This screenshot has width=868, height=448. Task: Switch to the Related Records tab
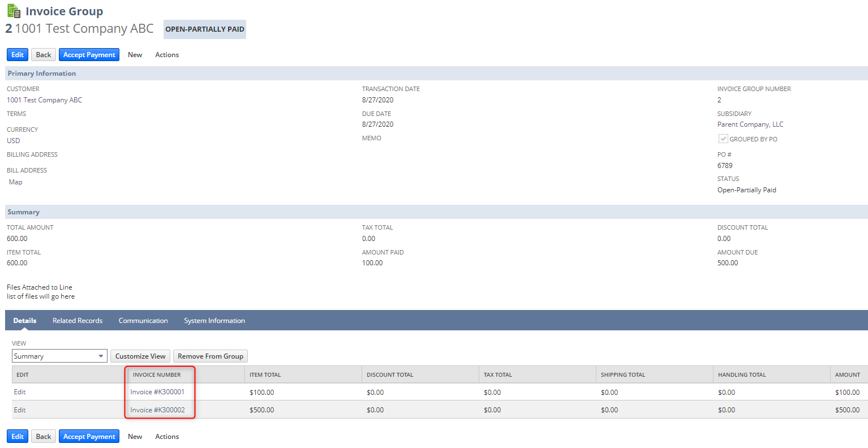[78, 321]
